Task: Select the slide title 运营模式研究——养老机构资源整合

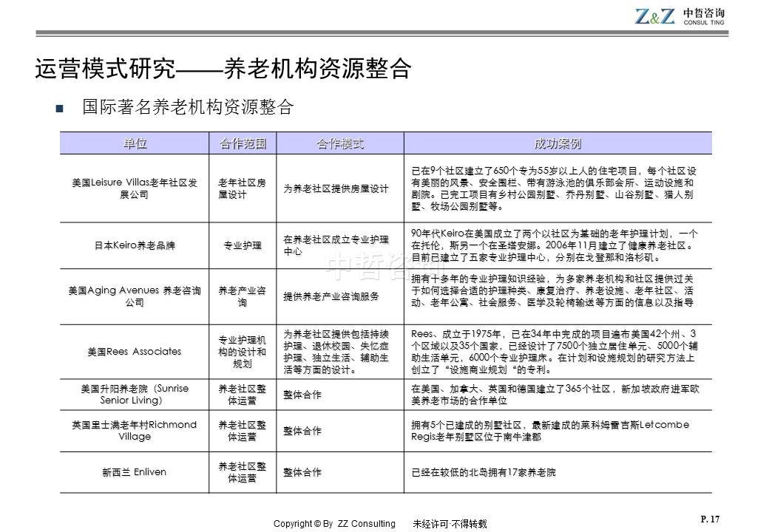Action: [223, 68]
